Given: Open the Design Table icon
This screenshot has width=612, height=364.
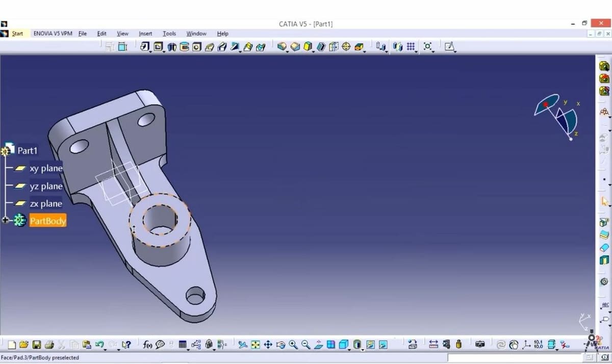Looking at the screenshot, I should pyautogui.click(x=182, y=345).
